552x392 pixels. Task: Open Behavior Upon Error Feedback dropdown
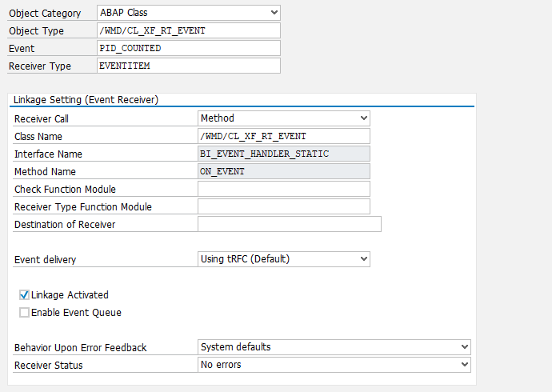(x=334, y=347)
